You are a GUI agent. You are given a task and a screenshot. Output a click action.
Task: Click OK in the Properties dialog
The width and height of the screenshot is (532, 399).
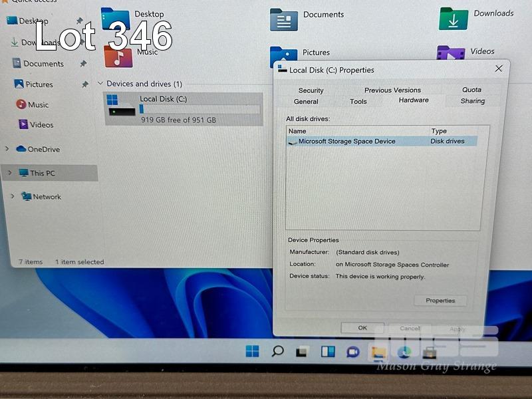[362, 328]
